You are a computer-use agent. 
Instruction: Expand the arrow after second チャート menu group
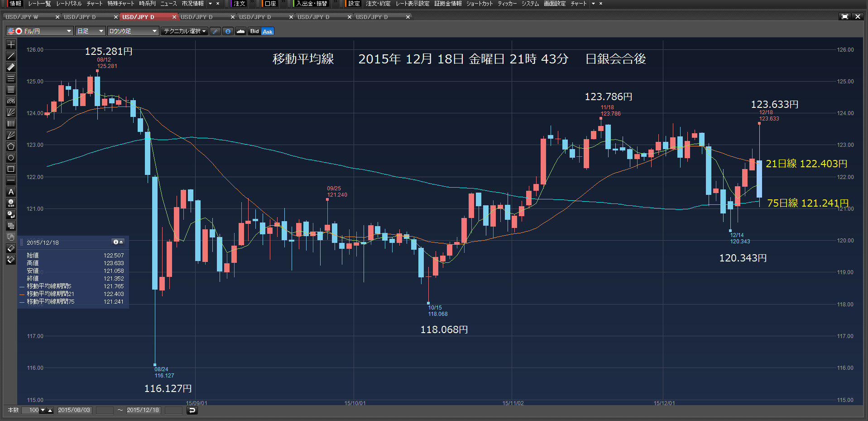point(593,4)
